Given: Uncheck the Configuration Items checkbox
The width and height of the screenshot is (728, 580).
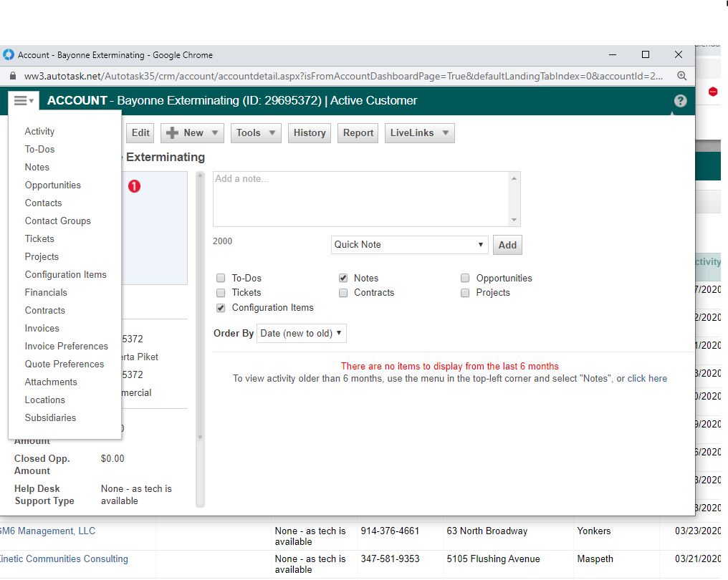Looking at the screenshot, I should click(221, 308).
